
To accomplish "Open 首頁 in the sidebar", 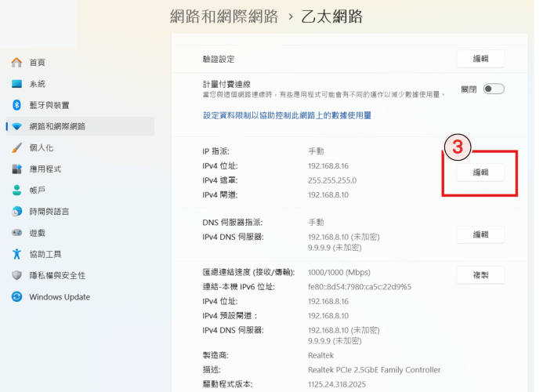I will pos(80,63).
